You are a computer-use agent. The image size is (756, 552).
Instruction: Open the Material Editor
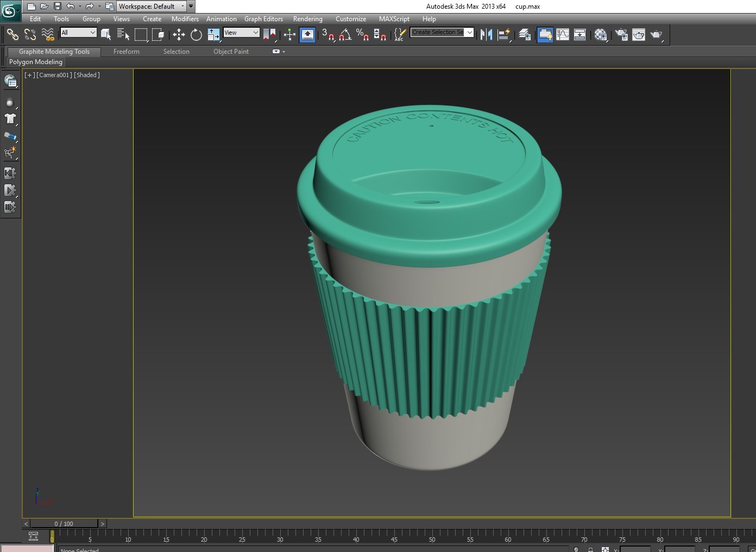click(601, 35)
